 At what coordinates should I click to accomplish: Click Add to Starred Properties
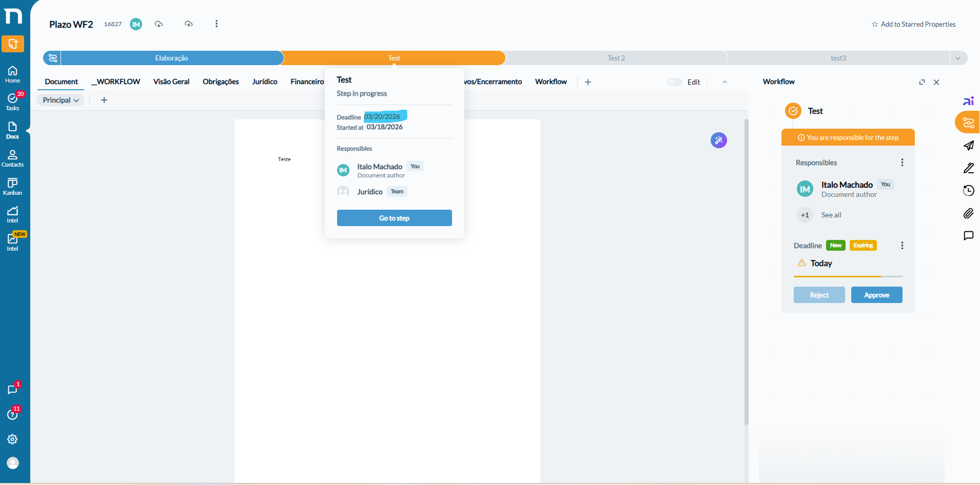coord(913,24)
